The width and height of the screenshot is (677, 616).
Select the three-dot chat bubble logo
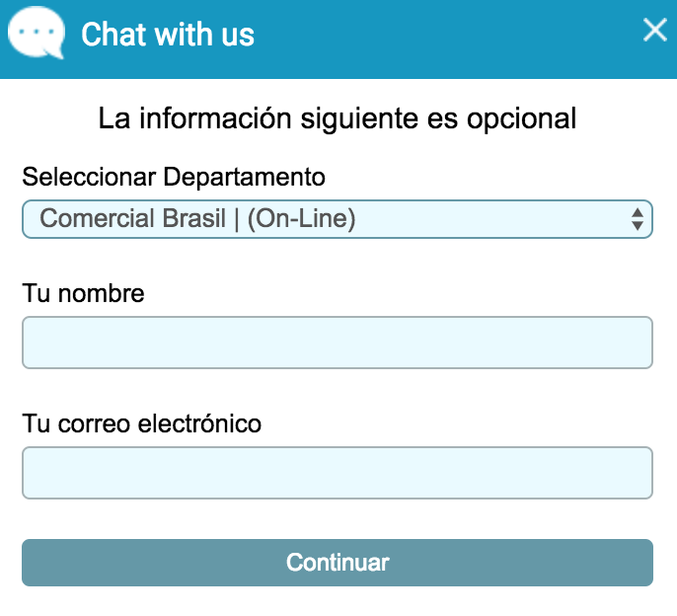37,33
